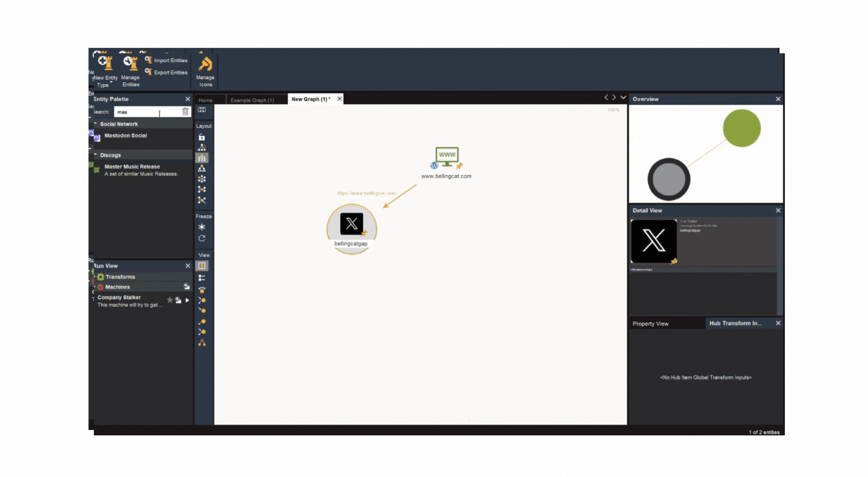The image size is (868, 477).
Task: Collapse the Discogs category
Action: [x=96, y=155]
